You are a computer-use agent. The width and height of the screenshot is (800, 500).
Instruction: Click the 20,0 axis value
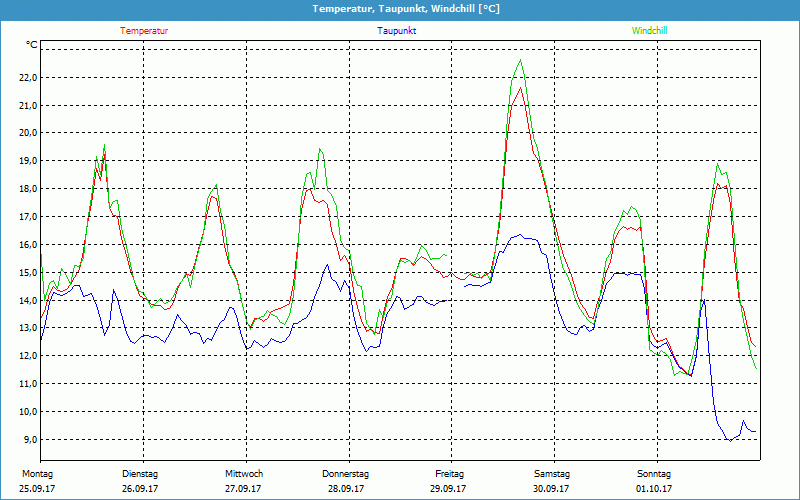click(28, 133)
